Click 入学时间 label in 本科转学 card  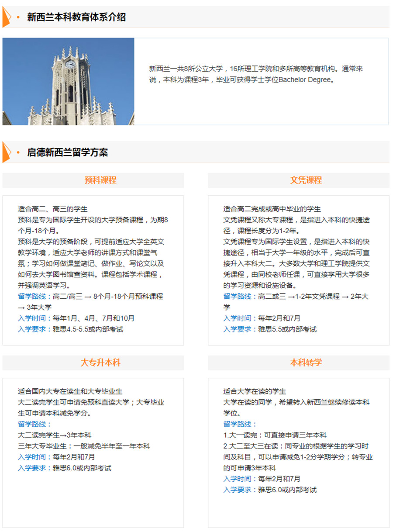[x=239, y=479]
